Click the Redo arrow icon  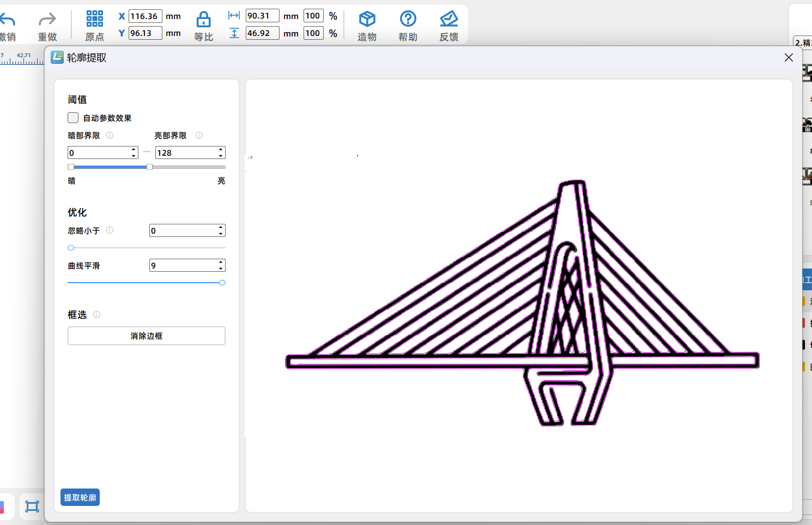[47, 20]
